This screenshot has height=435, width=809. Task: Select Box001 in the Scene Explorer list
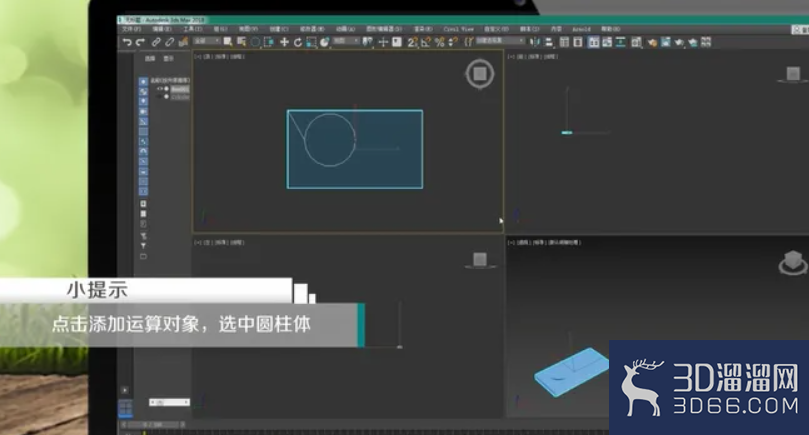tap(180, 89)
